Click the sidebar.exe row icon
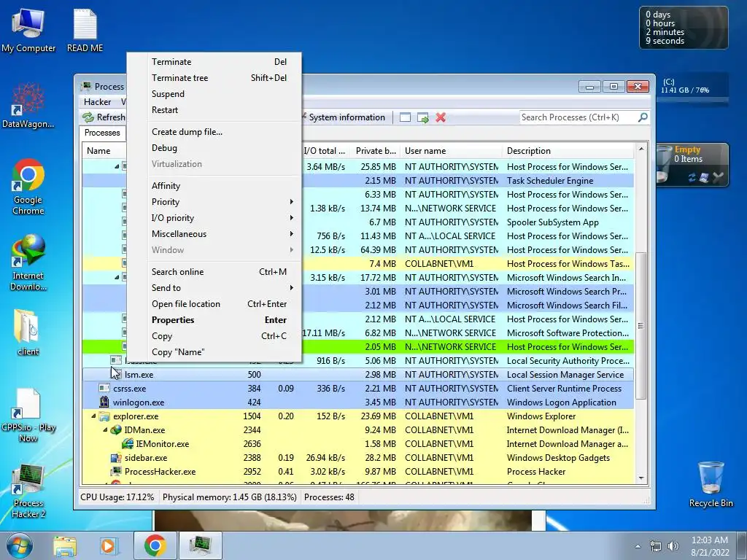This screenshot has width=747, height=560. 116,458
